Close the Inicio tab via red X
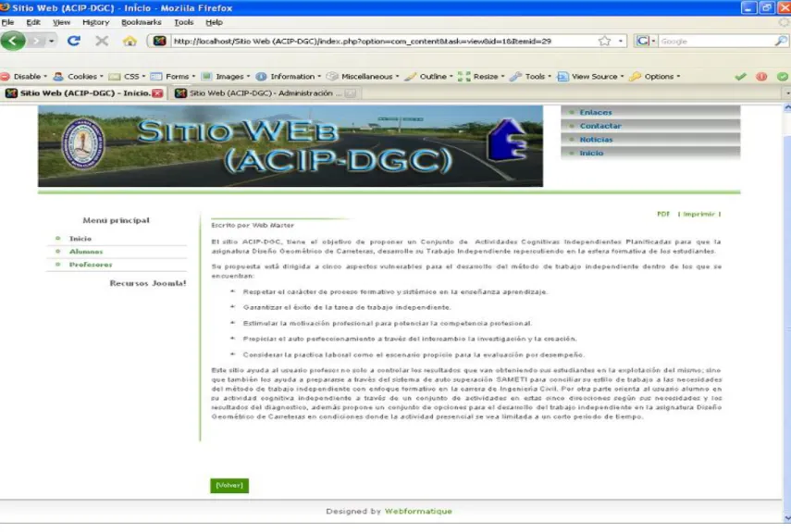The image size is (791, 532). [157, 93]
